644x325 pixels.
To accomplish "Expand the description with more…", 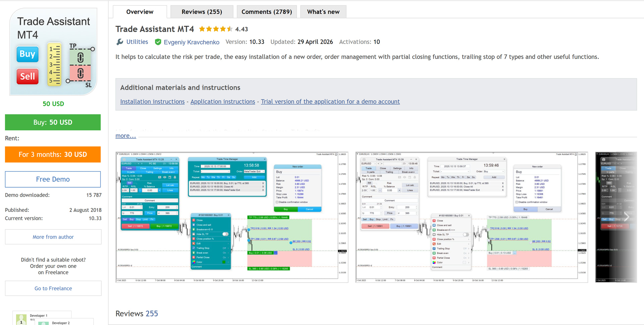I will coord(126,136).
